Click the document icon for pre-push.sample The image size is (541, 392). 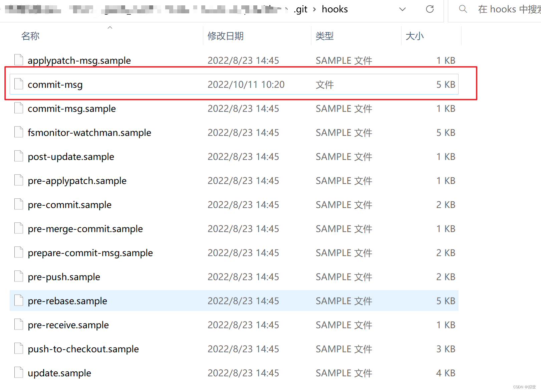click(x=18, y=276)
